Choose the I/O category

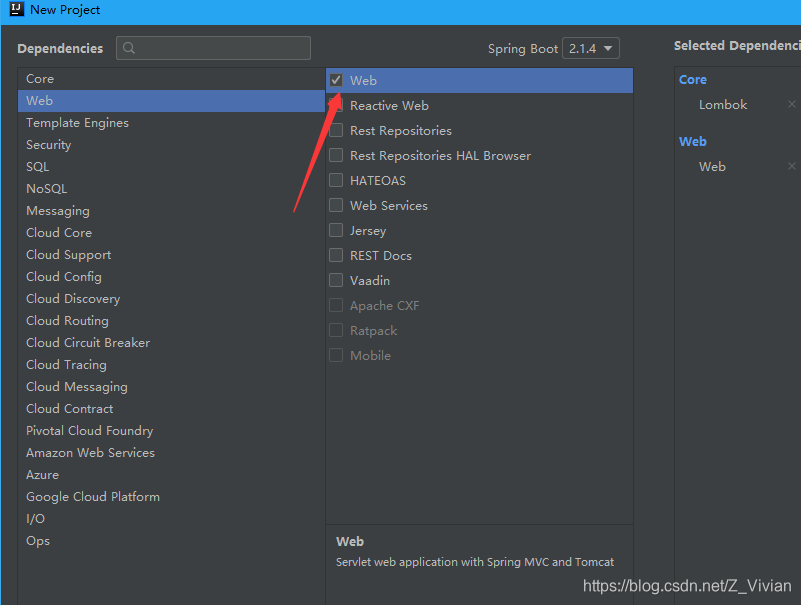coord(171,518)
